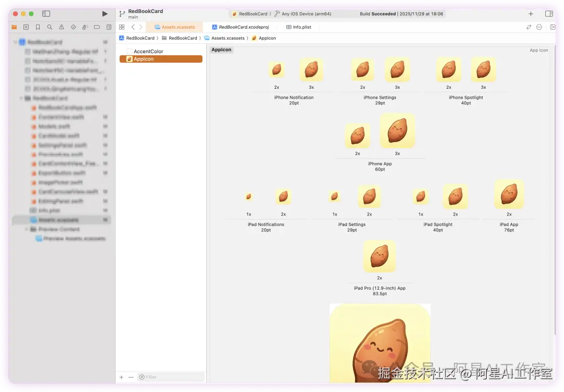
Task: Open the breakpoint navigator icon
Action: point(97,27)
